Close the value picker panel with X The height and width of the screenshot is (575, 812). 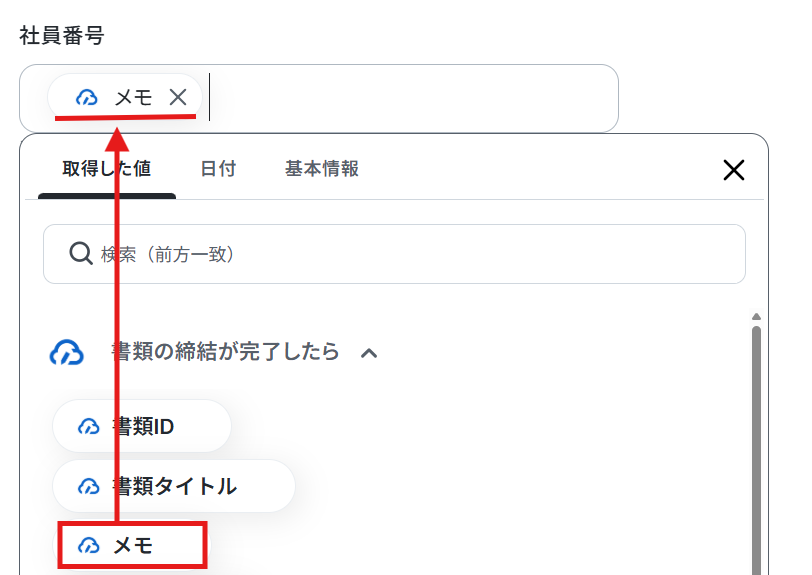click(733, 170)
